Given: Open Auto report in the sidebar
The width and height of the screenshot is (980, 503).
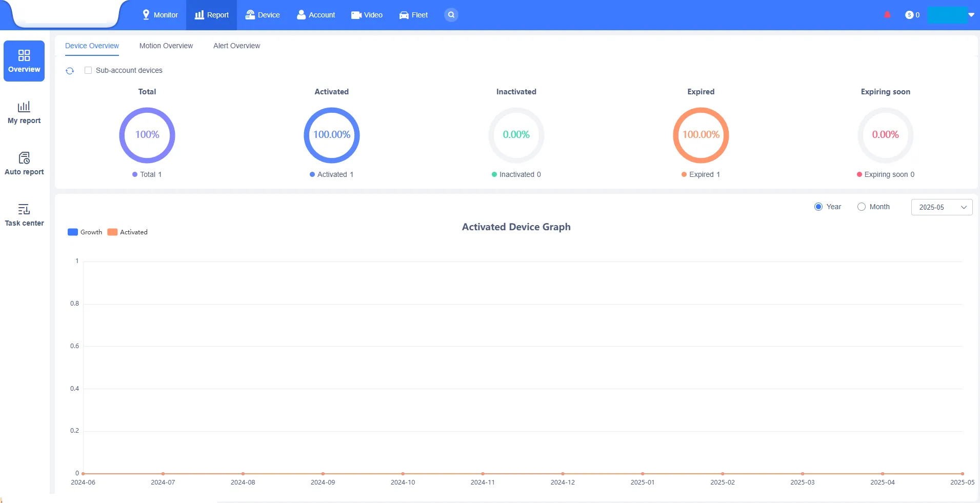Looking at the screenshot, I should [24, 164].
